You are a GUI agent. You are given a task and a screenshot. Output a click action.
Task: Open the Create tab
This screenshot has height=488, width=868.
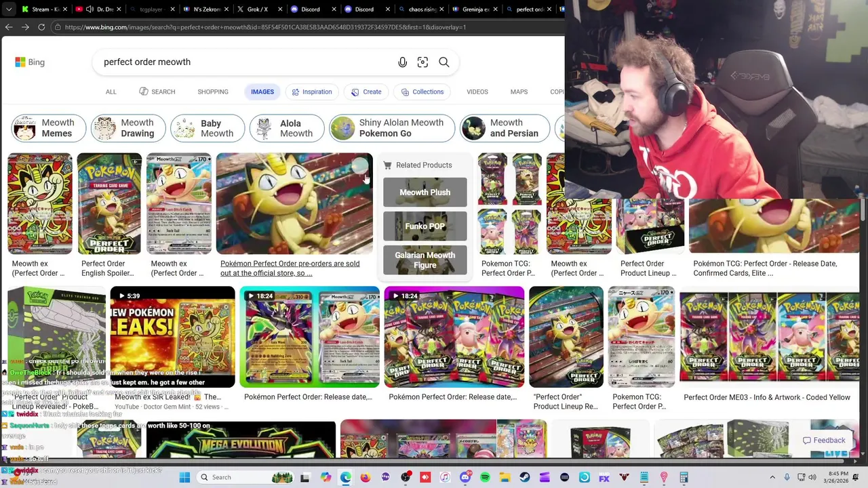click(x=366, y=91)
